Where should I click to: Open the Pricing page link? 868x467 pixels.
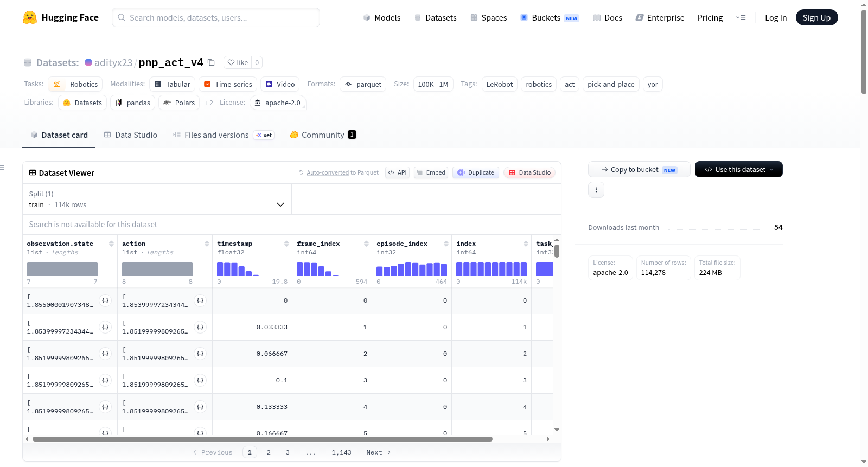tap(710, 17)
